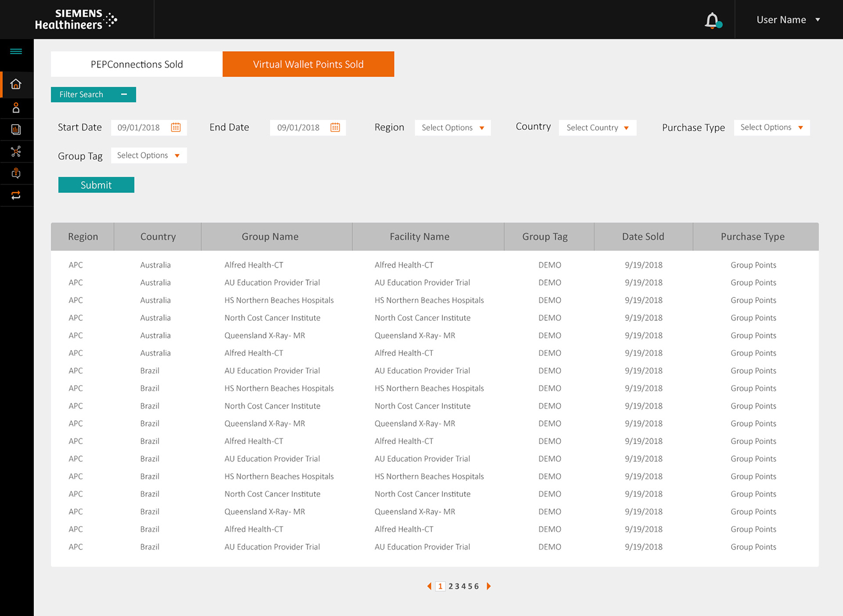Viewport: 843px width, 616px height.
Task: Click the transfer arrows sidebar icon
Action: 16,195
